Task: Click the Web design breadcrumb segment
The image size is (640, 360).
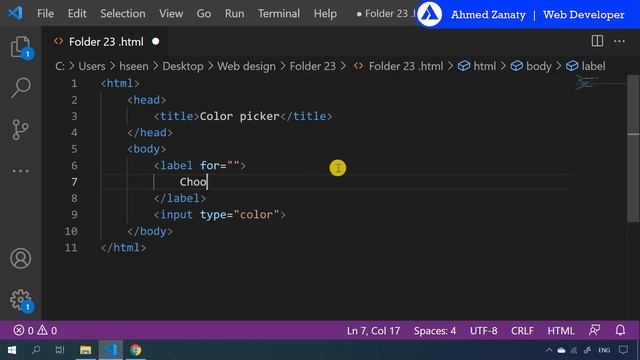Action: [246, 66]
